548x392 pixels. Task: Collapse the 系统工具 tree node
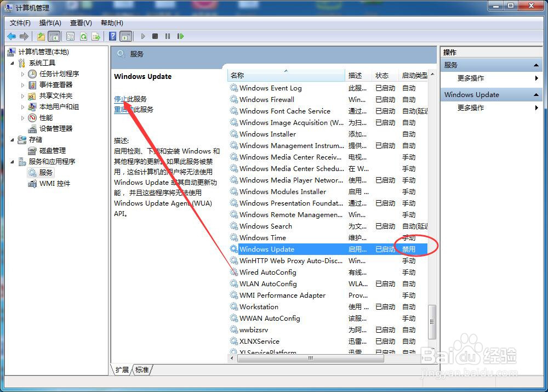13,63
